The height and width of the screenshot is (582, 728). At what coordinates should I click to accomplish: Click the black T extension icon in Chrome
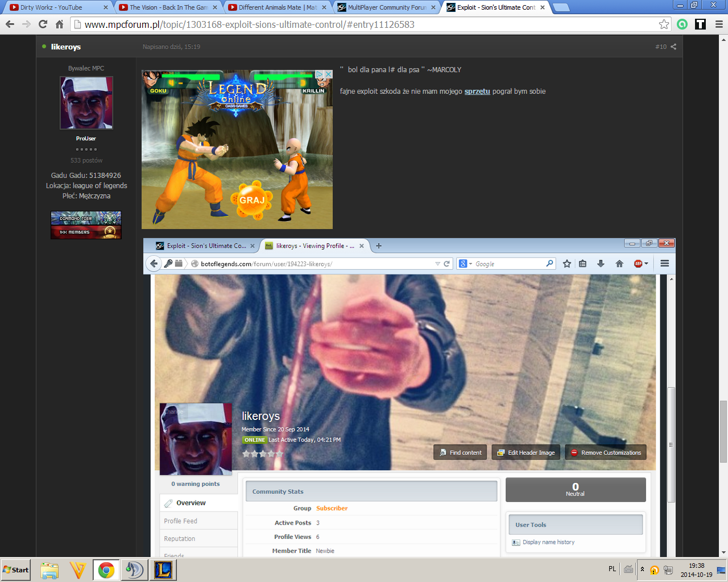point(701,24)
